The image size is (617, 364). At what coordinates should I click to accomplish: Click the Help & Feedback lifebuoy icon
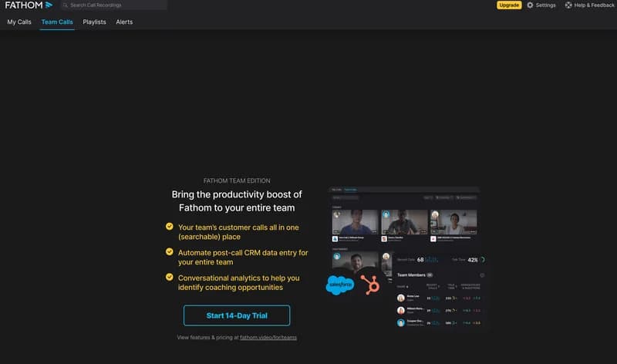point(568,5)
